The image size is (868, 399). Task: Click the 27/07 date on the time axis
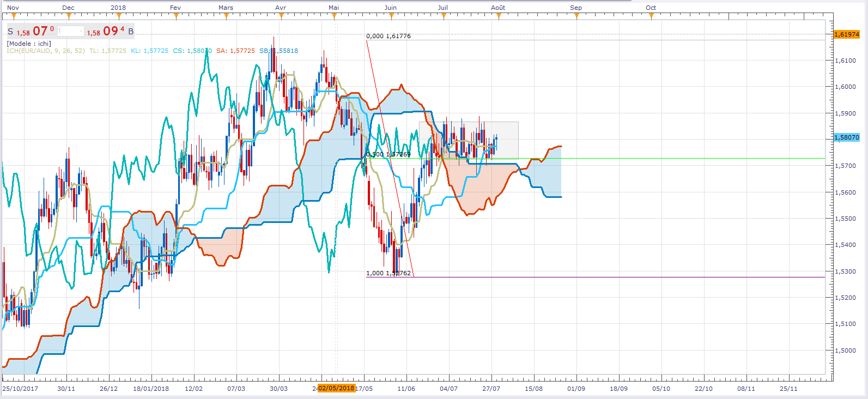[491, 389]
